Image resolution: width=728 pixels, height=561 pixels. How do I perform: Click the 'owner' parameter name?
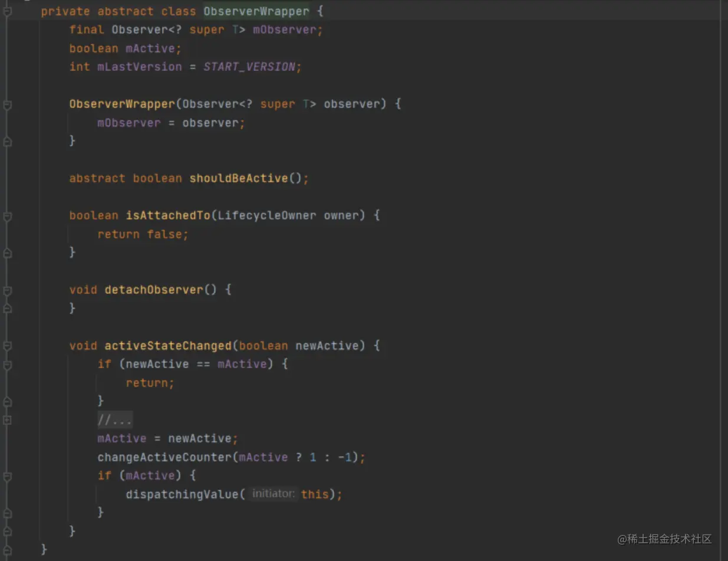[x=341, y=215]
